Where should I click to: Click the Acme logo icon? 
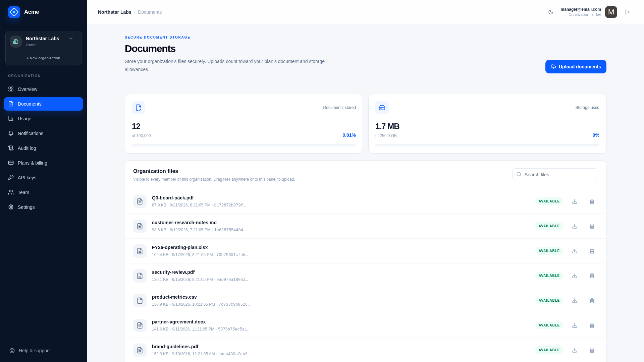[x=14, y=12]
